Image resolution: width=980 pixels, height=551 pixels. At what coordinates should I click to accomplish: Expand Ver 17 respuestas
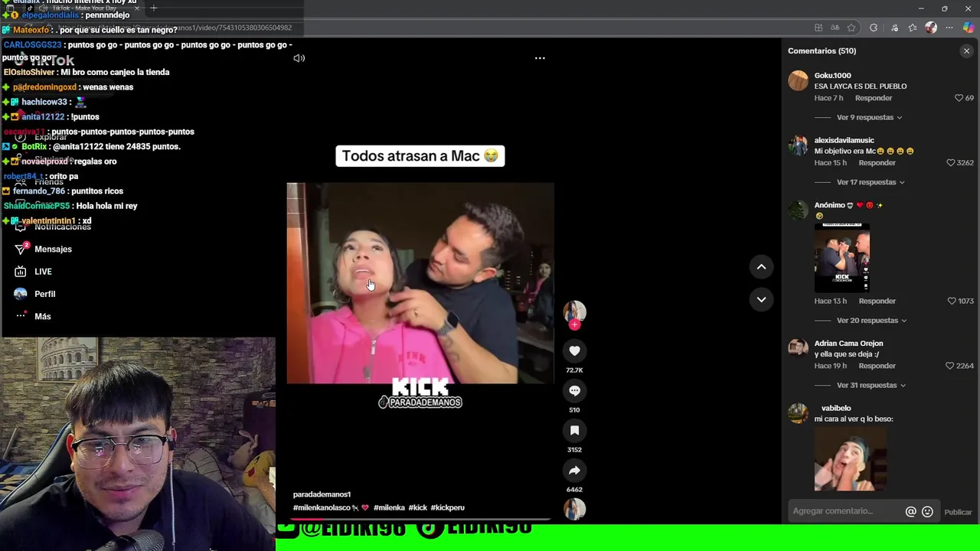coord(871,182)
